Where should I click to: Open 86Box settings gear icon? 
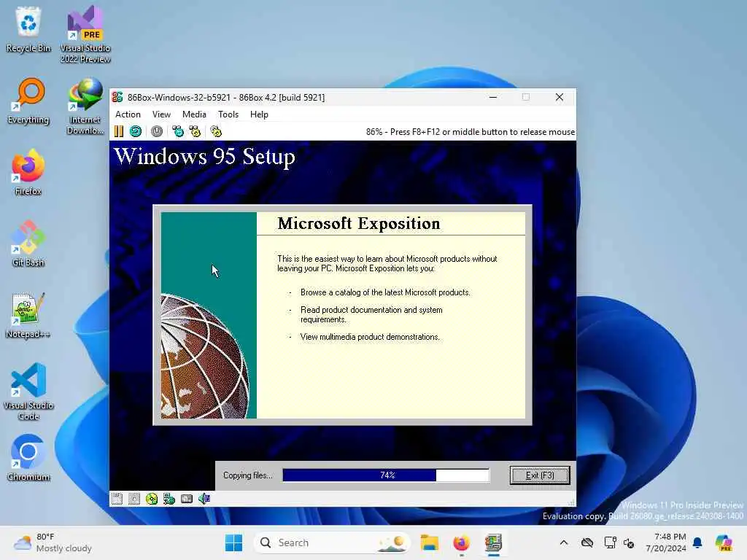[x=216, y=131]
